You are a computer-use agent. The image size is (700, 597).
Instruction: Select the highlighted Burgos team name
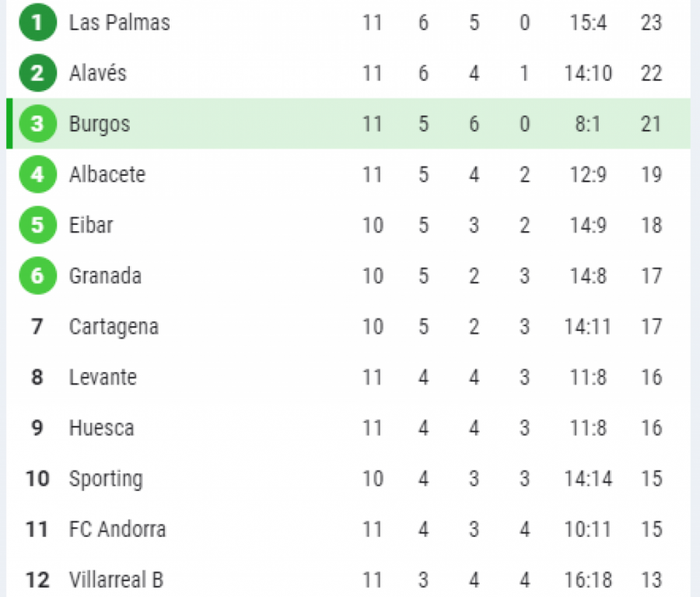(100, 124)
